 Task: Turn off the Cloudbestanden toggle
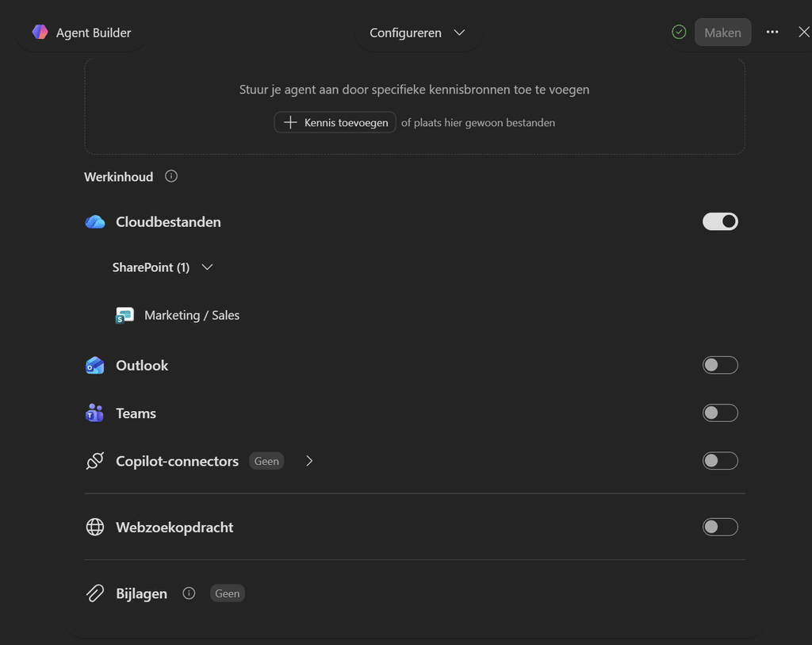tap(720, 221)
